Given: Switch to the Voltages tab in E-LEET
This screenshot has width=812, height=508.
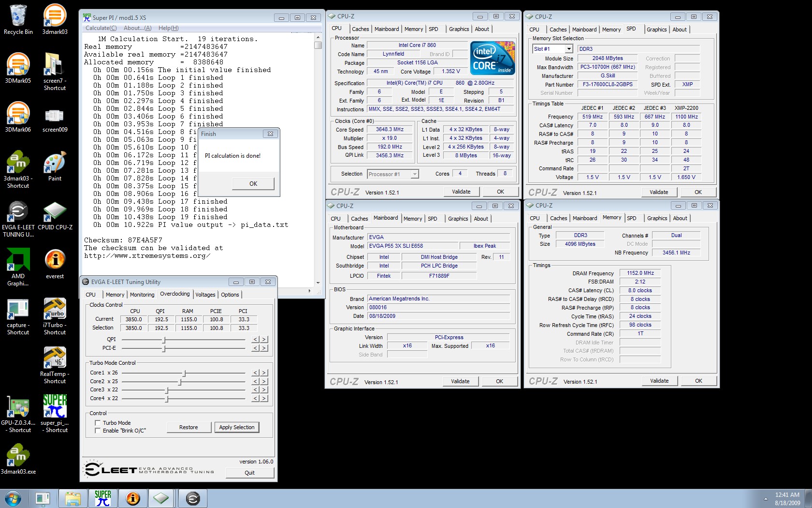Looking at the screenshot, I should [205, 295].
